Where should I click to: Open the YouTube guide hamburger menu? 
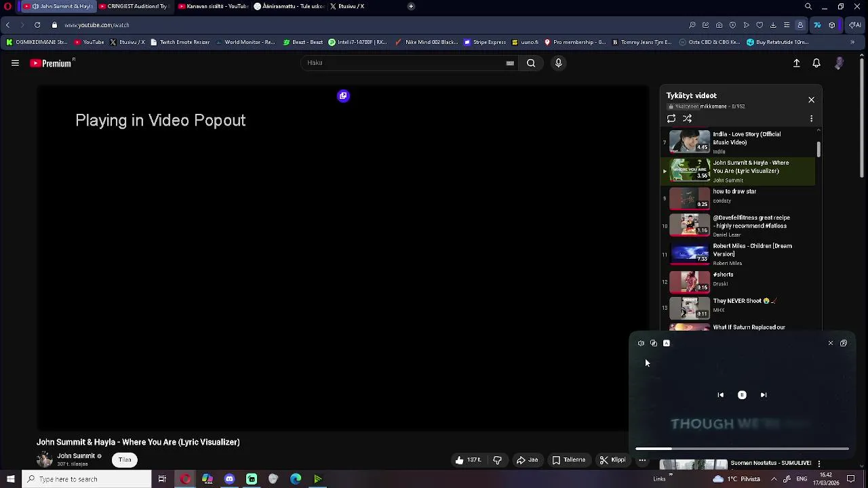[15, 63]
